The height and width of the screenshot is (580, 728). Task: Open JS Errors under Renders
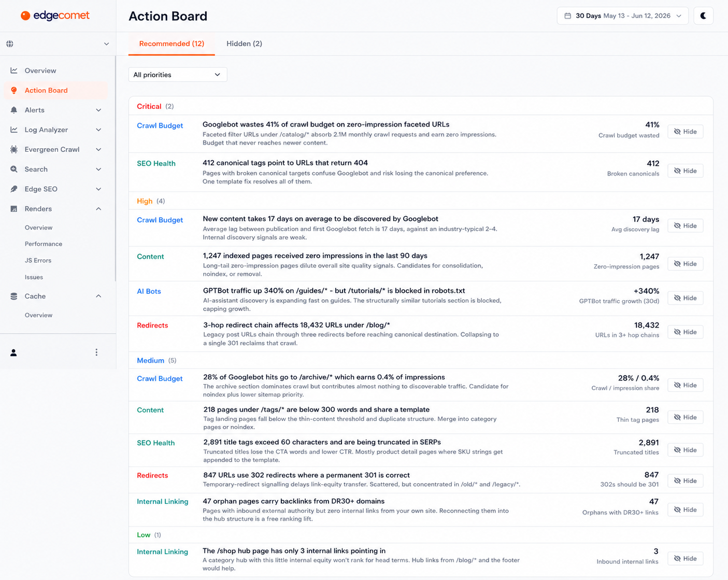38,260
